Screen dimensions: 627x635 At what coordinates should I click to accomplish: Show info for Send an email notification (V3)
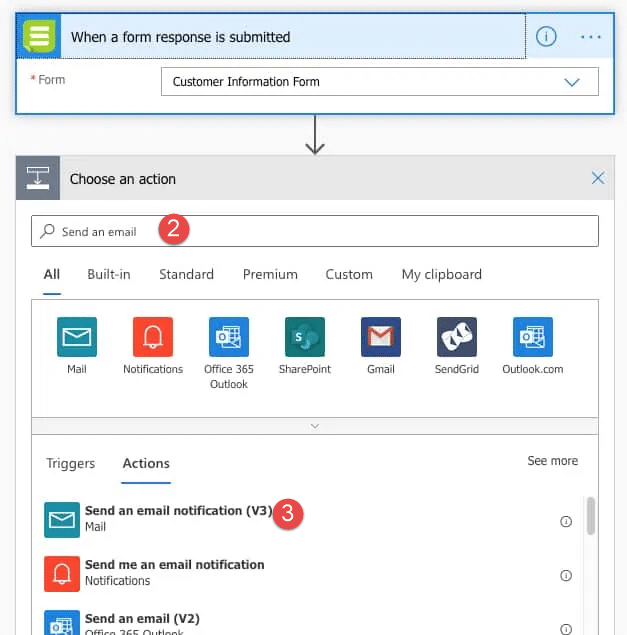click(x=566, y=521)
